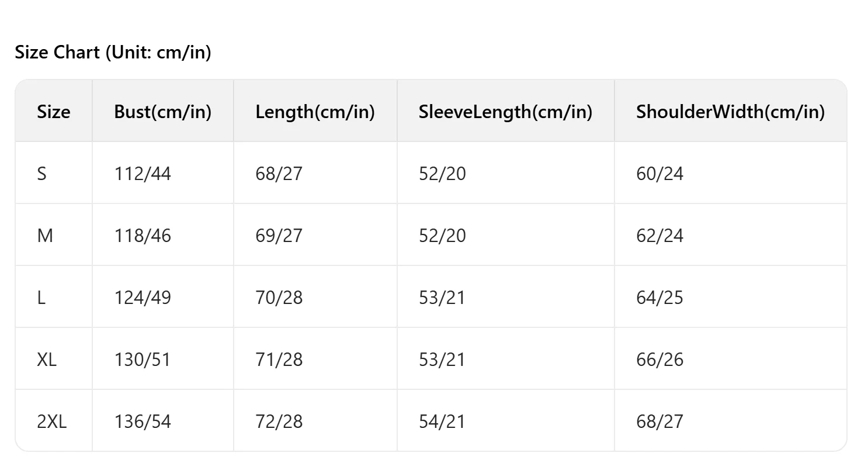Click the ShoulderWidth(cm/in) column header

click(730, 112)
